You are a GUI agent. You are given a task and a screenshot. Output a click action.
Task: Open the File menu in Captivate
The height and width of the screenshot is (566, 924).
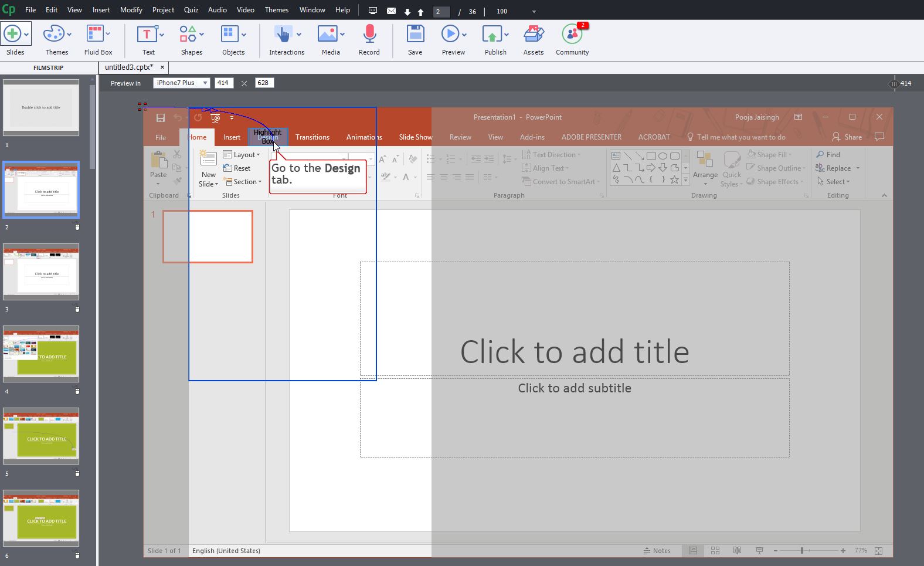click(30, 10)
